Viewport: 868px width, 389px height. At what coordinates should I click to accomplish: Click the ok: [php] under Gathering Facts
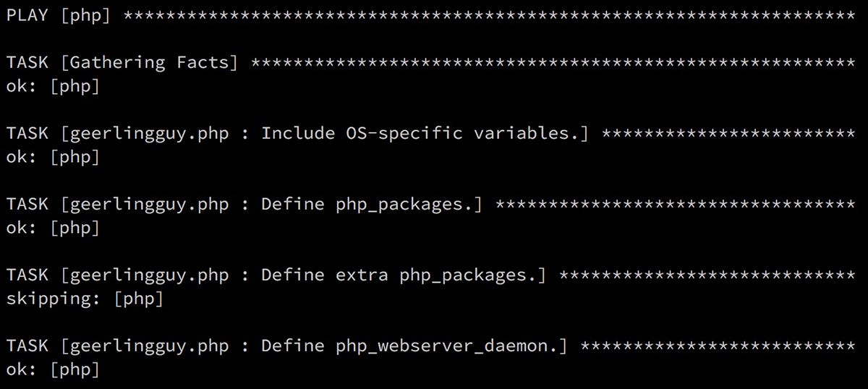53,87
